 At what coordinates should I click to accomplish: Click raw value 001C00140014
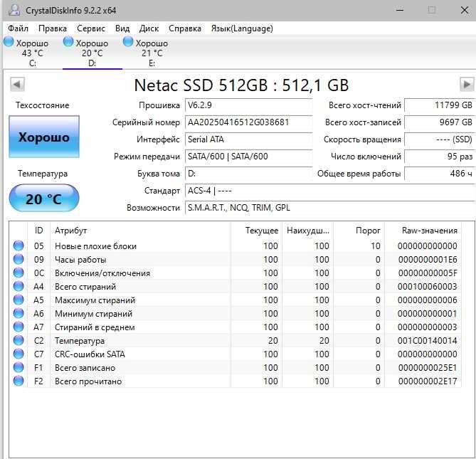[x=428, y=341]
